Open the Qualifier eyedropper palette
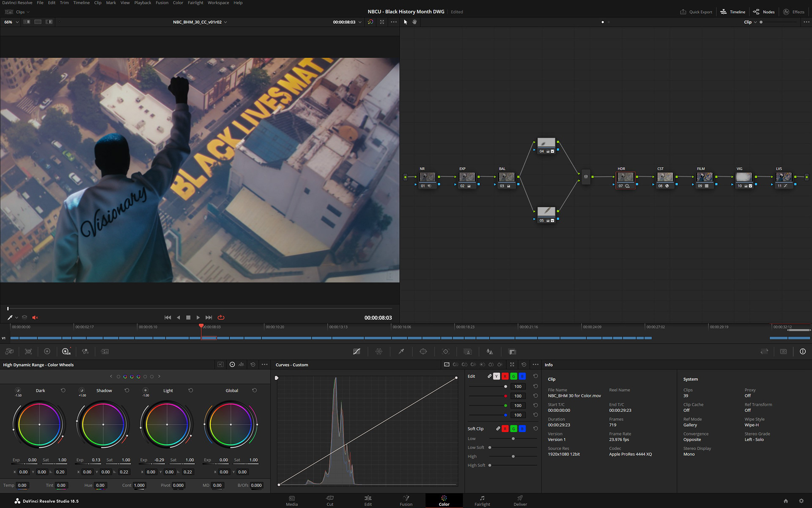812x508 pixels. [x=401, y=351]
